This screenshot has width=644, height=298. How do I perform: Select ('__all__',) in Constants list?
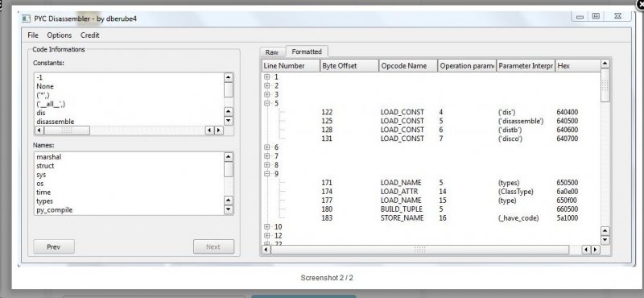(x=51, y=104)
